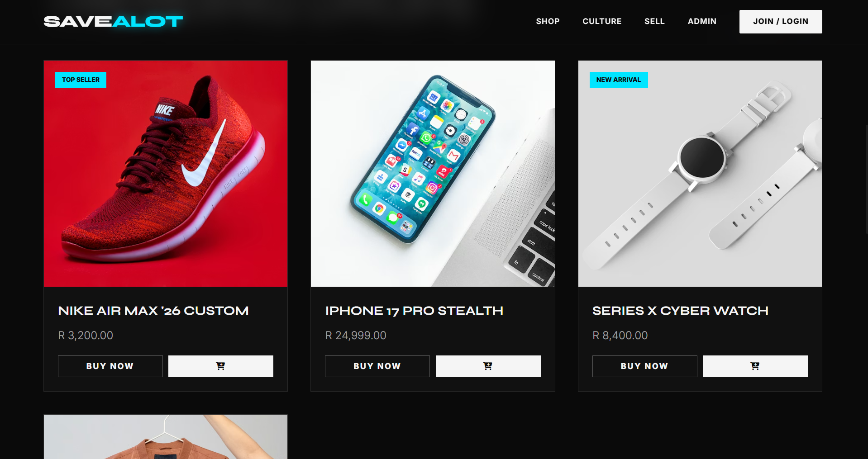Viewport: 868px width, 459px height.
Task: Open the red Nike shoe product image
Action: (166, 174)
